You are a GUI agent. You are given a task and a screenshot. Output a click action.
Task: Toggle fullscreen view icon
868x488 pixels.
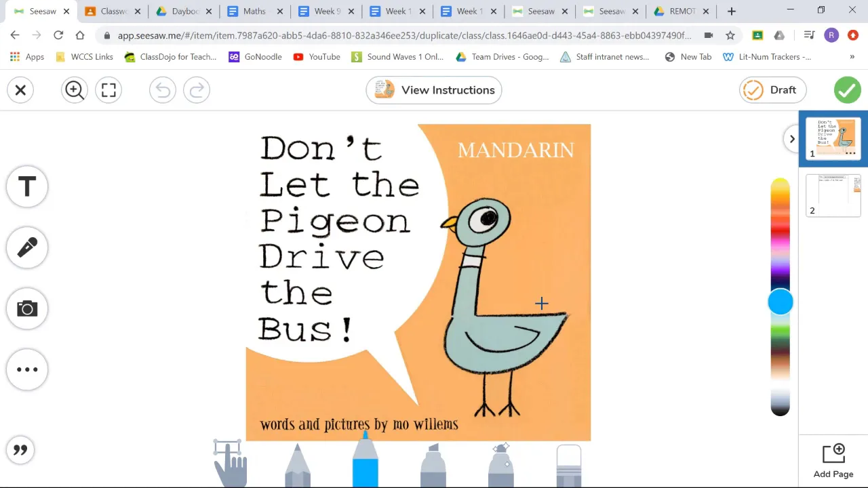click(x=108, y=90)
